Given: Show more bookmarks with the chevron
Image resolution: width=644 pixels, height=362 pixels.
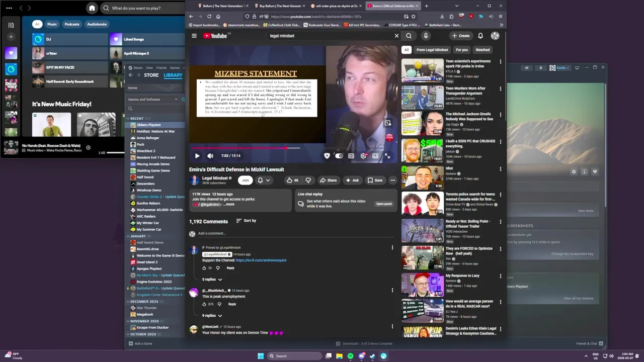Looking at the screenshot, I should (501, 25).
